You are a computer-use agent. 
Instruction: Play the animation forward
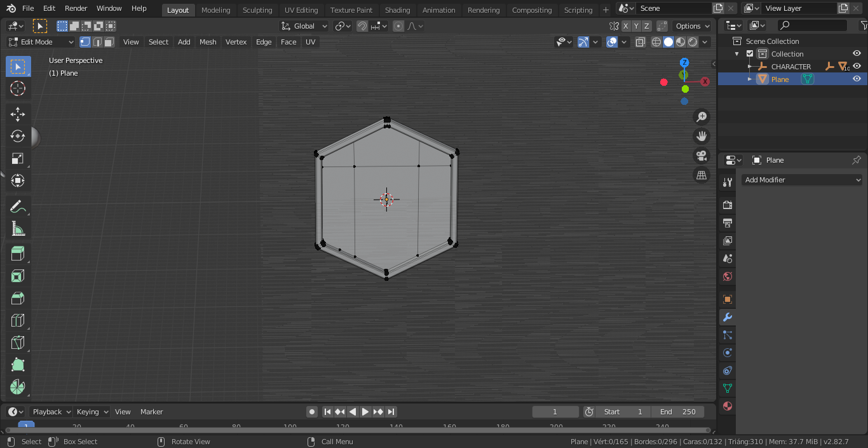[365, 412]
